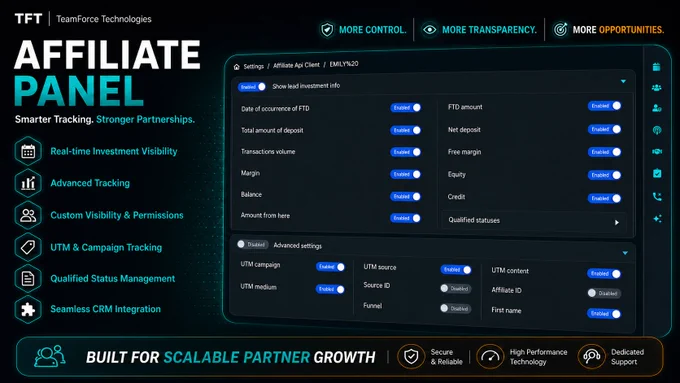Screen dimensions: 680x383
Task: Disable the Credit toggle
Action: [605, 198]
